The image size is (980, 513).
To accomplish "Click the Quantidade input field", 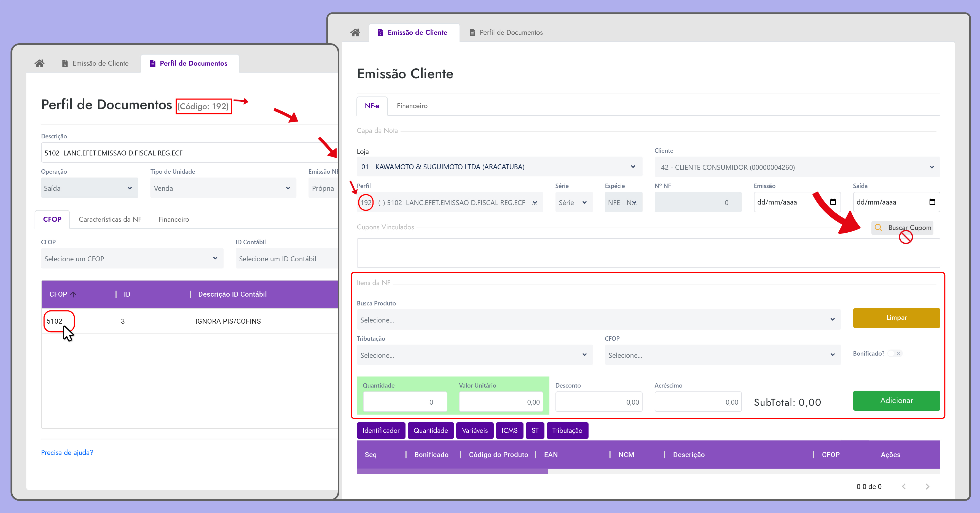I will pos(405,402).
